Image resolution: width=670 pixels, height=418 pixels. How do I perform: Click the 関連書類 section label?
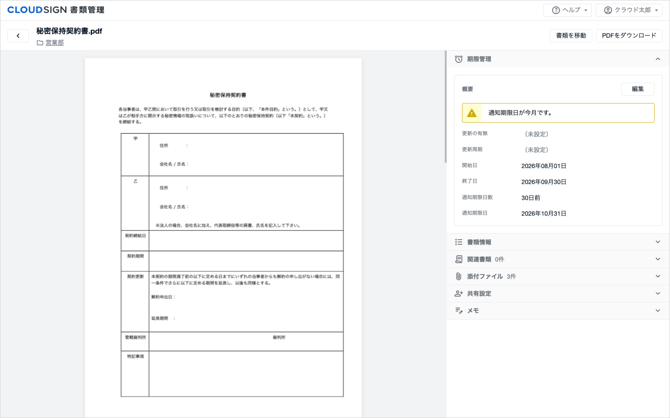479,259
